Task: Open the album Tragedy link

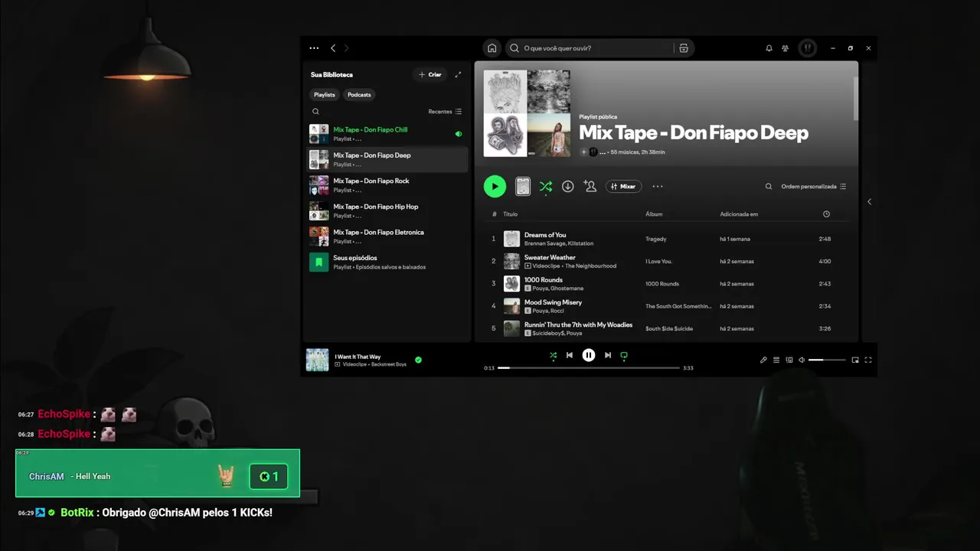Action: point(656,239)
